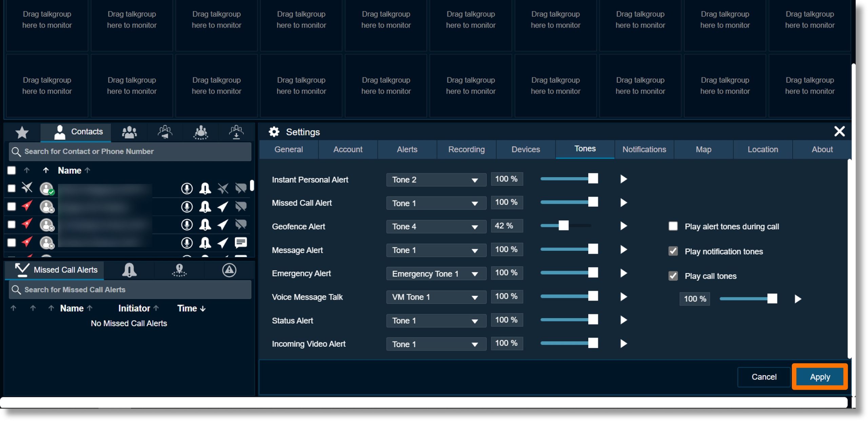
Task: Apply the tone settings
Action: point(820,377)
